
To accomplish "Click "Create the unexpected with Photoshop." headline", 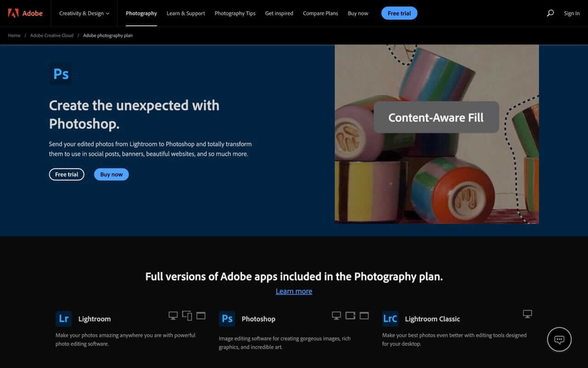I will 134,114.
